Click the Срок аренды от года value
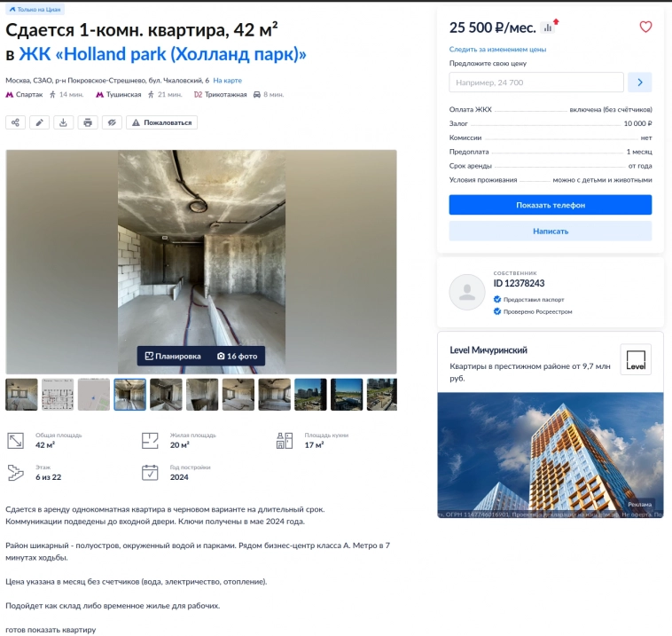Screen dimensions: 672x636 (x=640, y=166)
